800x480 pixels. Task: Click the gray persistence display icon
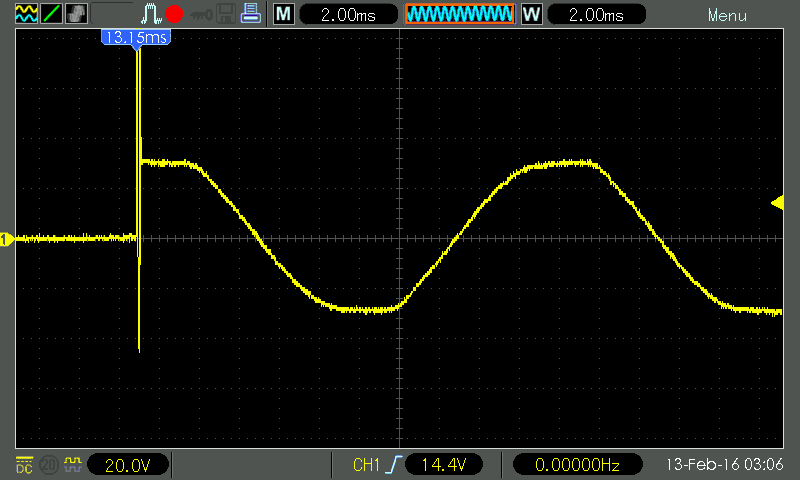(x=76, y=14)
